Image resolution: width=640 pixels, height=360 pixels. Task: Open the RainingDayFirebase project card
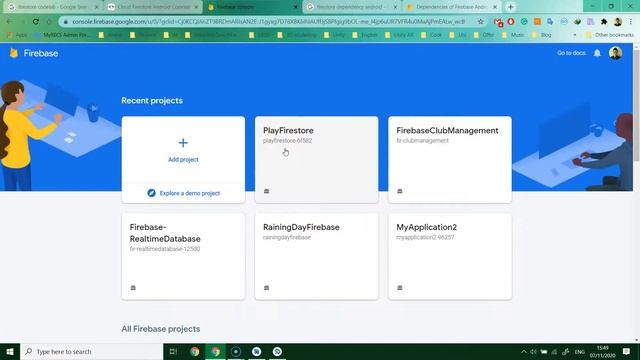316,256
